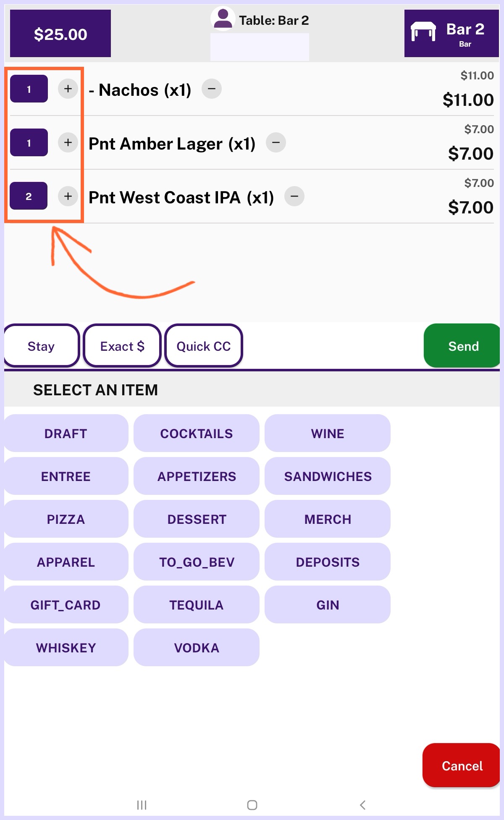
Task: Tap the Android back navigation arrow
Action: (362, 805)
